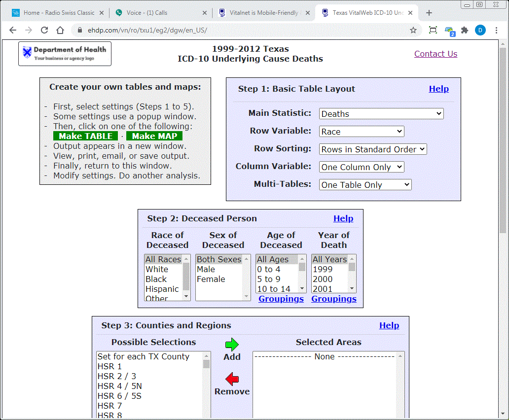This screenshot has height=420, width=509.
Task: Open Groupings under Age of Deceased
Action: coord(281,299)
